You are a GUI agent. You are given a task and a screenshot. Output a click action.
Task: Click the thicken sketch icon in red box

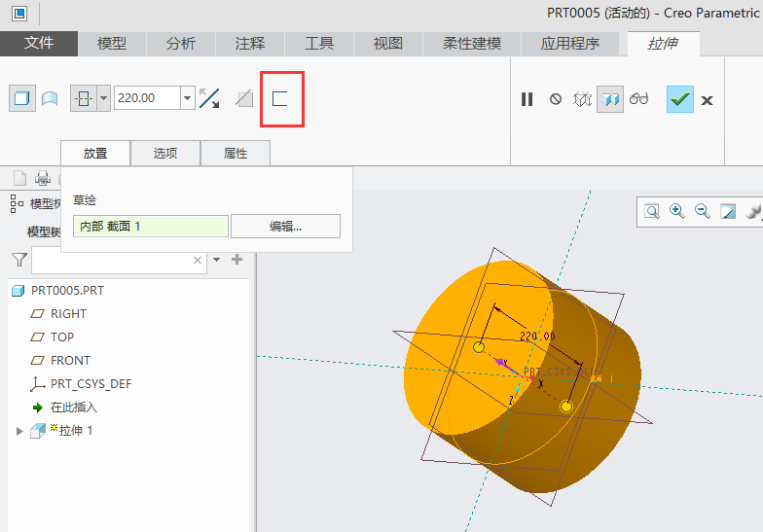pos(280,98)
